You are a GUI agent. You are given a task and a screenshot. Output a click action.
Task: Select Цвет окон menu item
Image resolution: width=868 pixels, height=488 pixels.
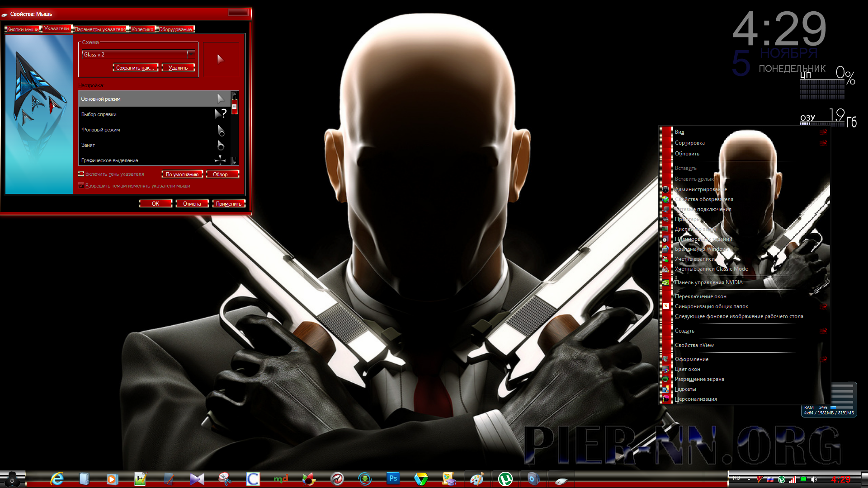coord(688,369)
